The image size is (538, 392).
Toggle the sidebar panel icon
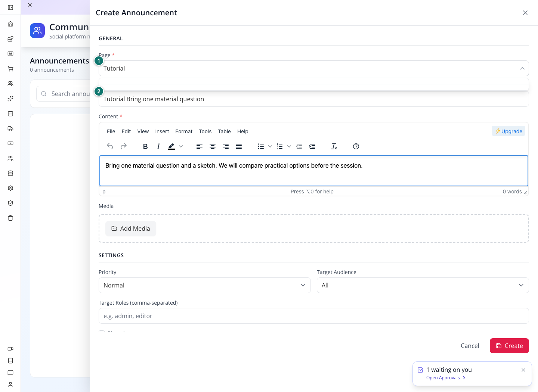pos(10,7)
